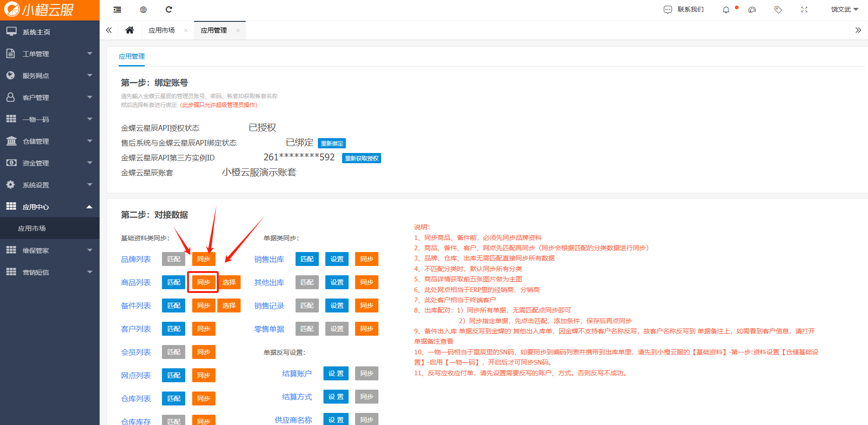Close the 应用市场 tab

point(186,30)
